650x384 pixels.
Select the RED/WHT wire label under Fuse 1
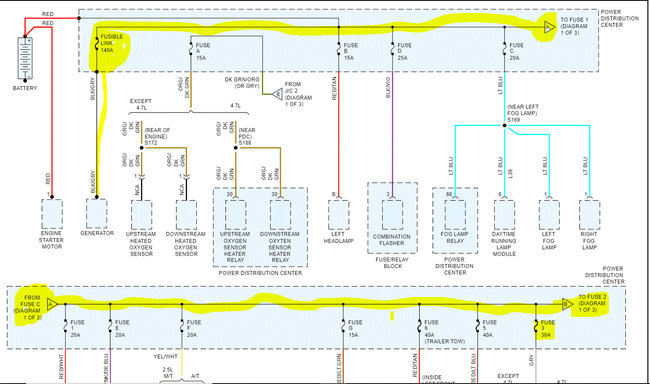[x=61, y=367]
